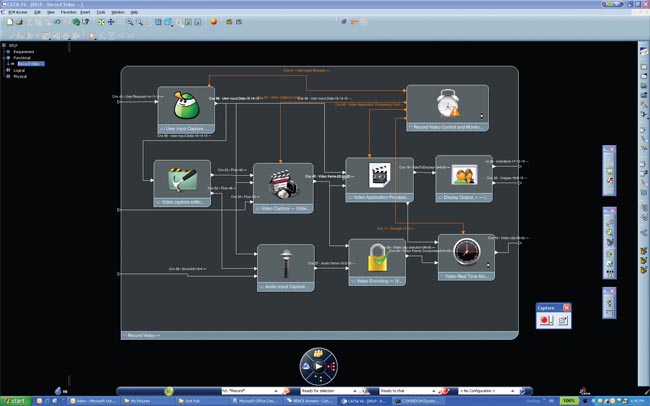650x406 pixels.
Task: Expand the Logical tree node
Action: 8,71
